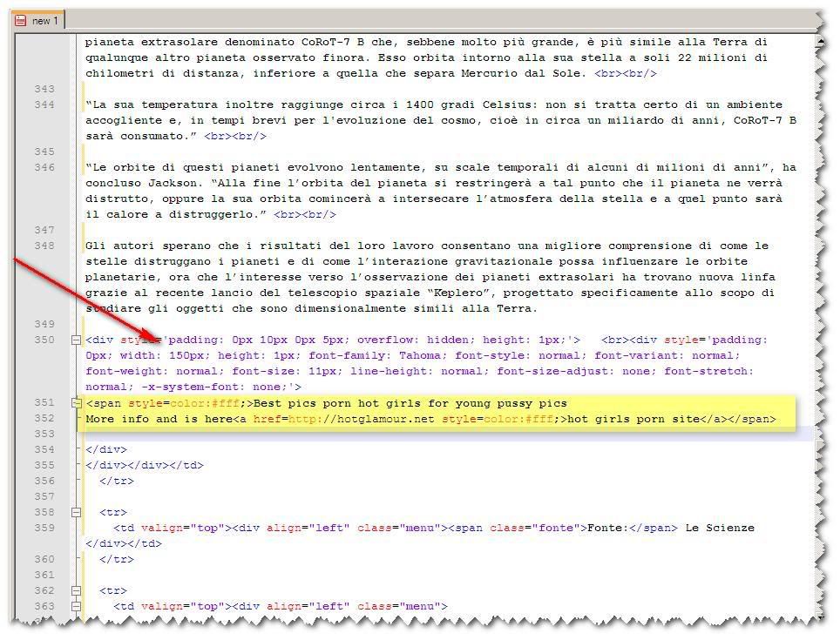Image resolution: width=840 pixels, height=640 pixels.
Task: Fold the <tr> block at line 362
Action: 77,591
